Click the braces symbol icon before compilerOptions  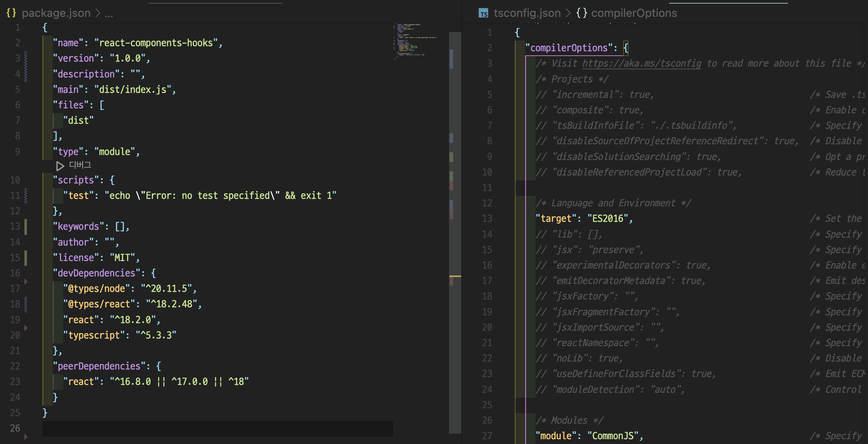(x=582, y=13)
